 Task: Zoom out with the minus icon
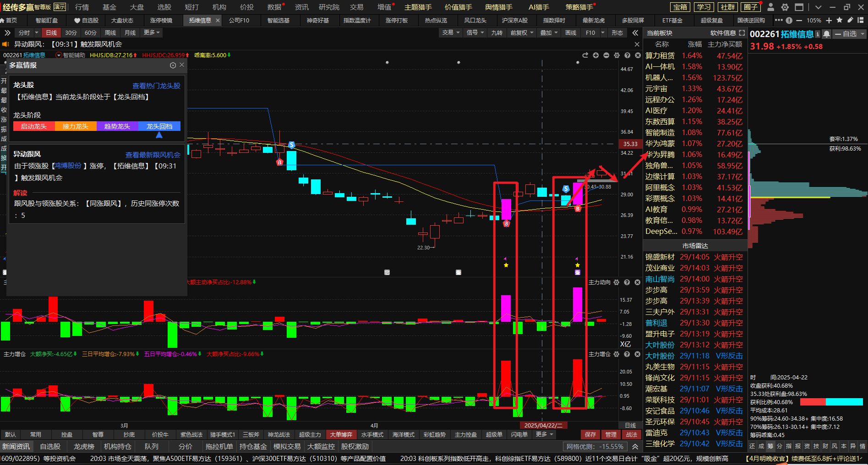[x=799, y=21]
